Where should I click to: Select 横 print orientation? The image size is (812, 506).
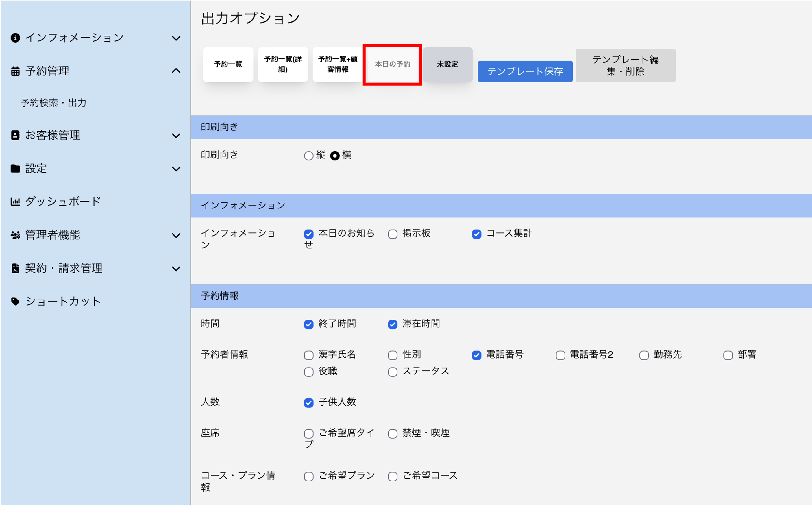coord(334,156)
